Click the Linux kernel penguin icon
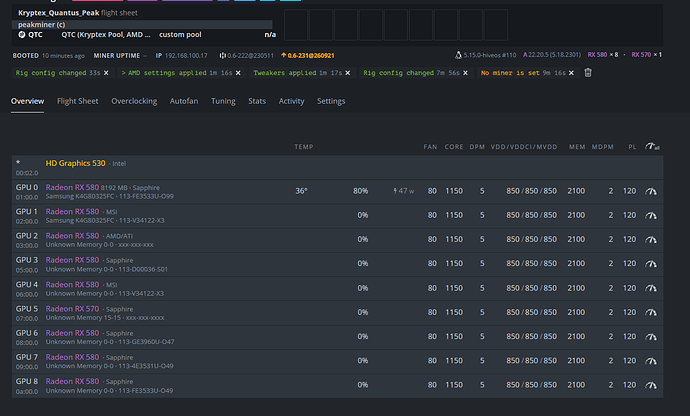 click(x=458, y=55)
